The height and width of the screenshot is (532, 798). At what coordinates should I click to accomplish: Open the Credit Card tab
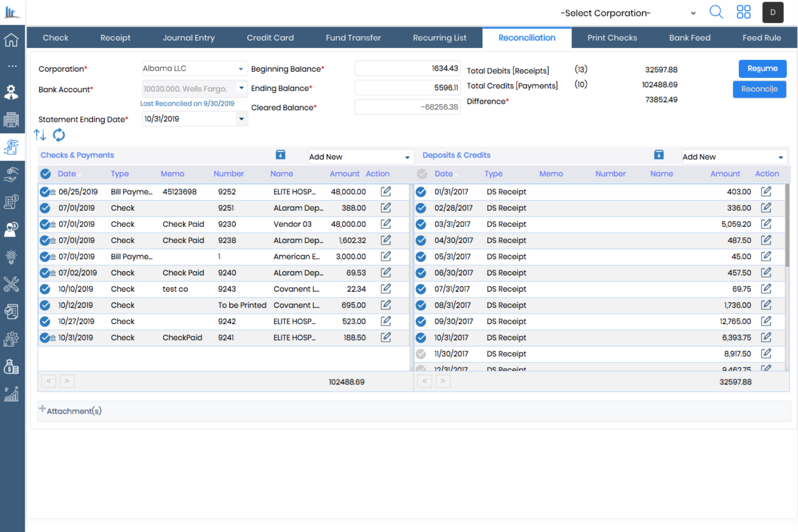pyautogui.click(x=270, y=38)
